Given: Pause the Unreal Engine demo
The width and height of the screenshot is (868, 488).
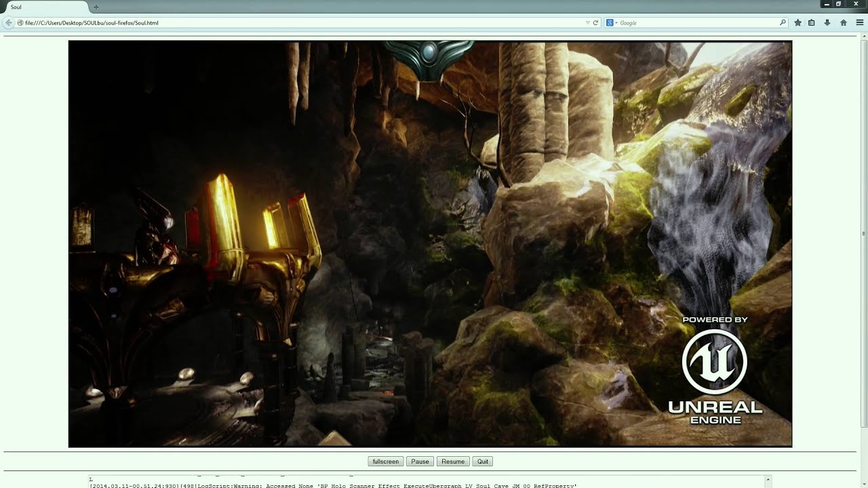Looking at the screenshot, I should [x=420, y=462].
